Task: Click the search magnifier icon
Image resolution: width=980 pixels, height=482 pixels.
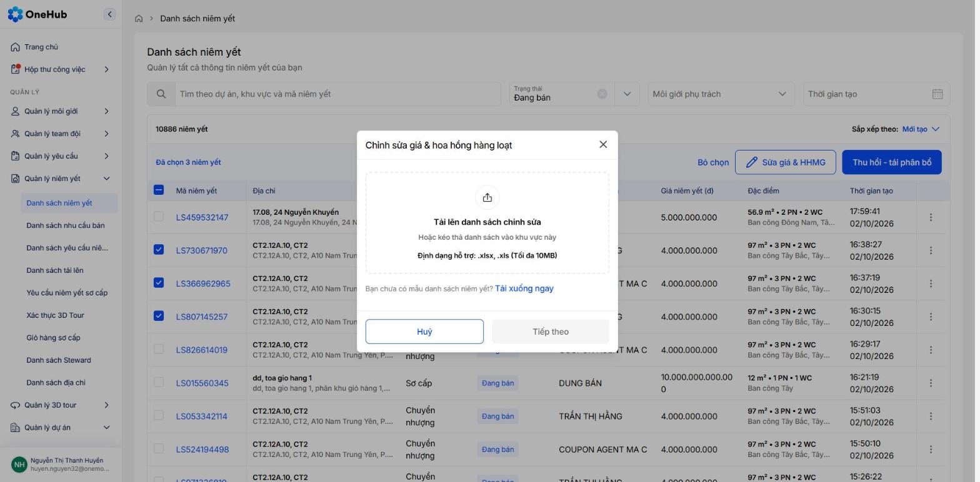Action: [161, 94]
